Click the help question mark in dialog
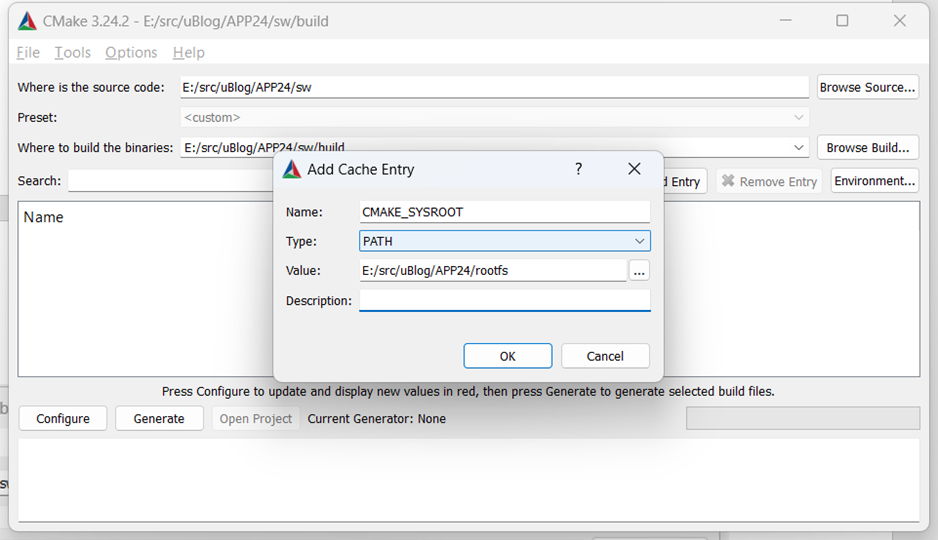This screenshot has width=938, height=540. click(x=578, y=169)
